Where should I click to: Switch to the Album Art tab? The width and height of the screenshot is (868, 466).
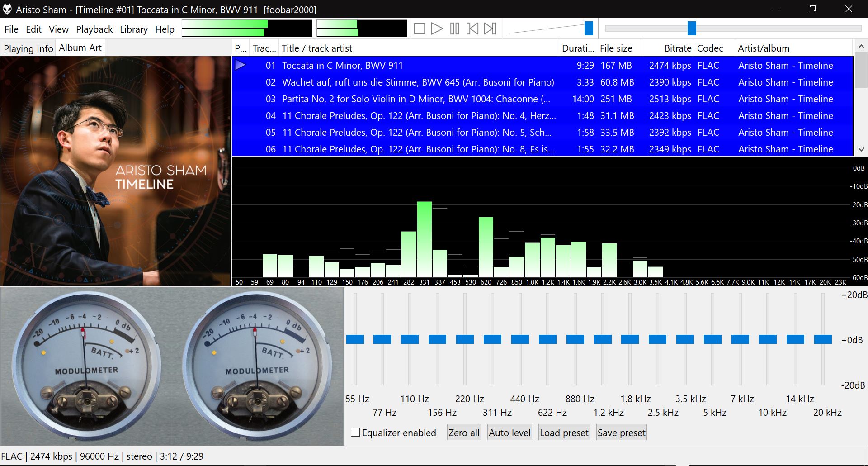click(x=80, y=48)
